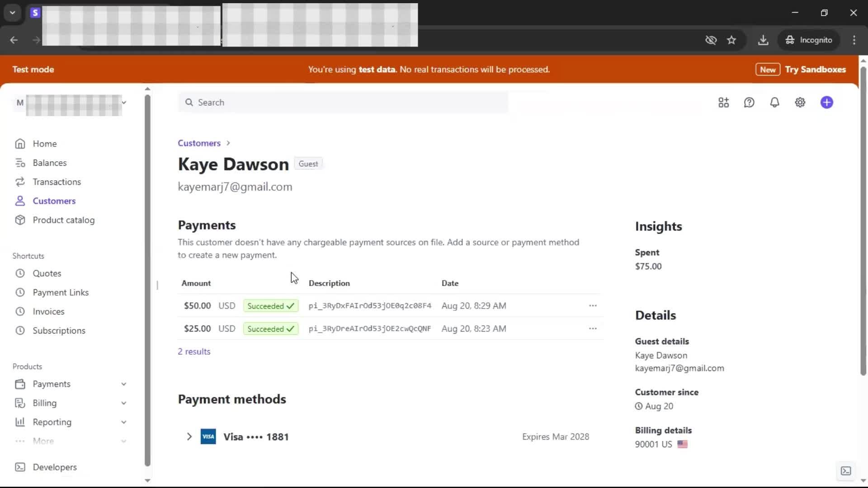Click the purple create plus button
Screen dimensions: 868x488
(x=826, y=103)
